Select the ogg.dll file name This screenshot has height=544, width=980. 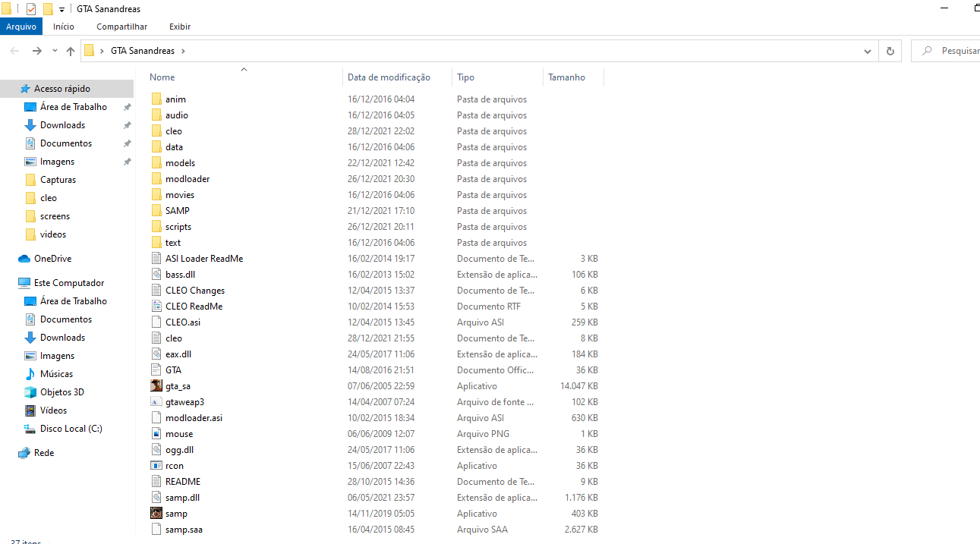pos(179,450)
